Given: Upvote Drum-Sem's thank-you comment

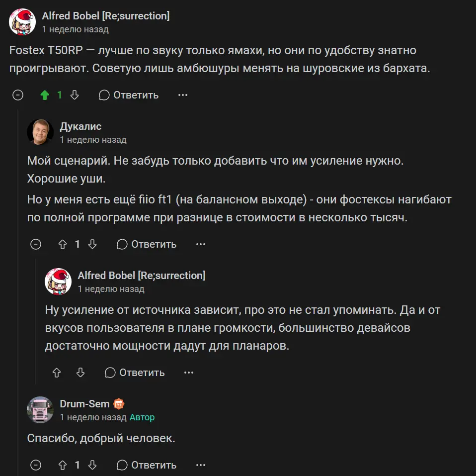Looking at the screenshot, I should 63,465.
